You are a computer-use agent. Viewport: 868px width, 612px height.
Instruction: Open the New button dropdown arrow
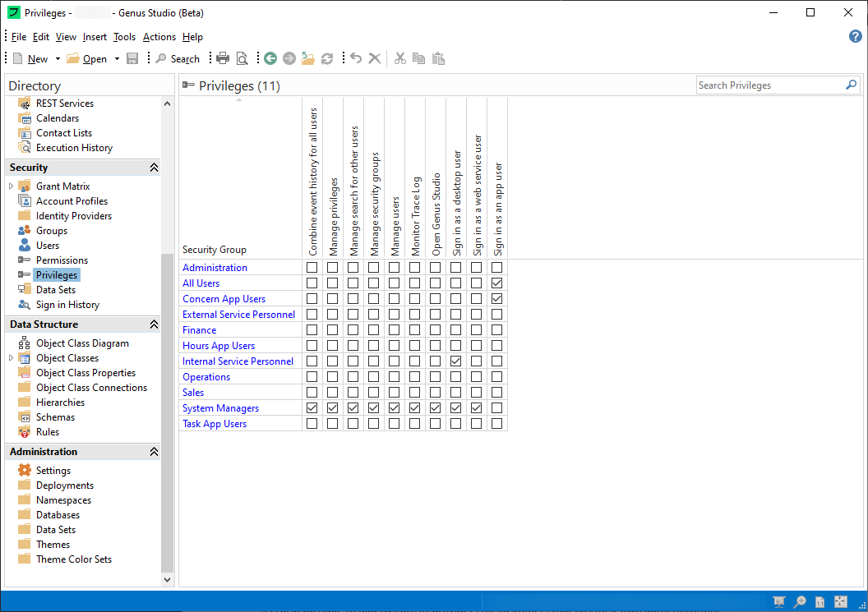(58, 58)
